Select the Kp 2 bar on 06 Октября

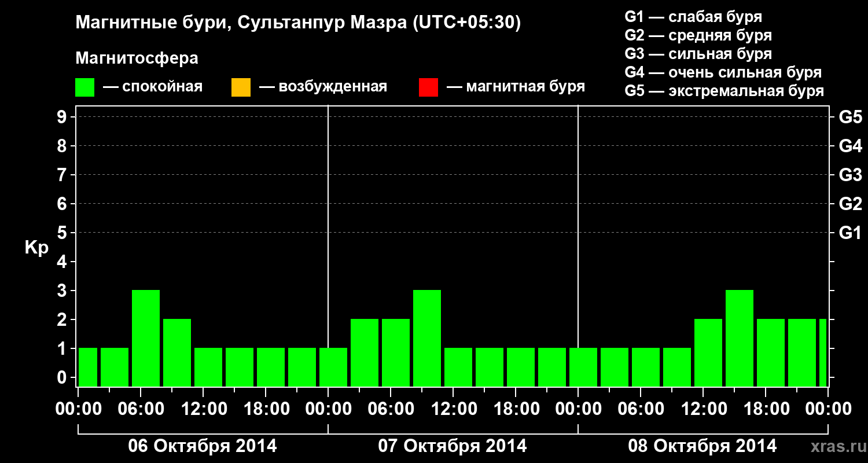177,352
